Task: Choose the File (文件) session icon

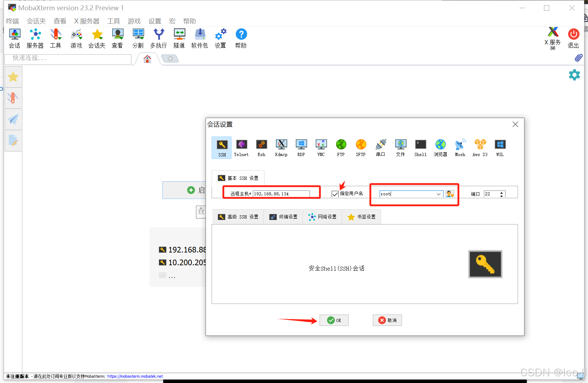Action: click(x=401, y=148)
